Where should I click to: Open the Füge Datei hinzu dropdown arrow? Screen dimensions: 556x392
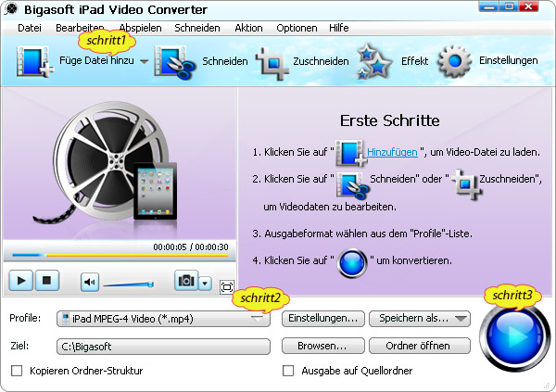(144, 61)
